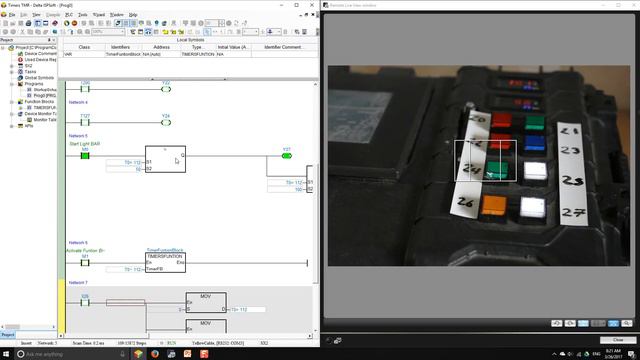Select Prog0 under Programs
This screenshot has width=640, height=360.
point(45,96)
